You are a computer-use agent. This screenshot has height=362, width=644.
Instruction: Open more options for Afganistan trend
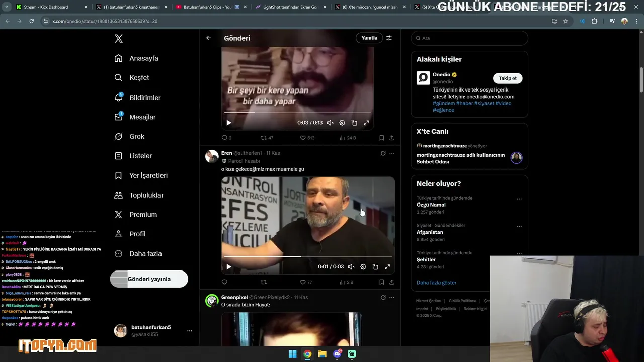pyautogui.click(x=519, y=226)
